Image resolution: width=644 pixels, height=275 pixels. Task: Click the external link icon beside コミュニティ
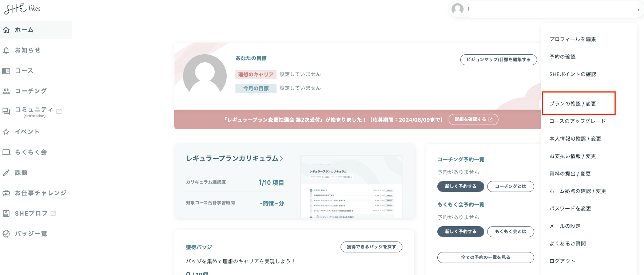click(x=59, y=111)
